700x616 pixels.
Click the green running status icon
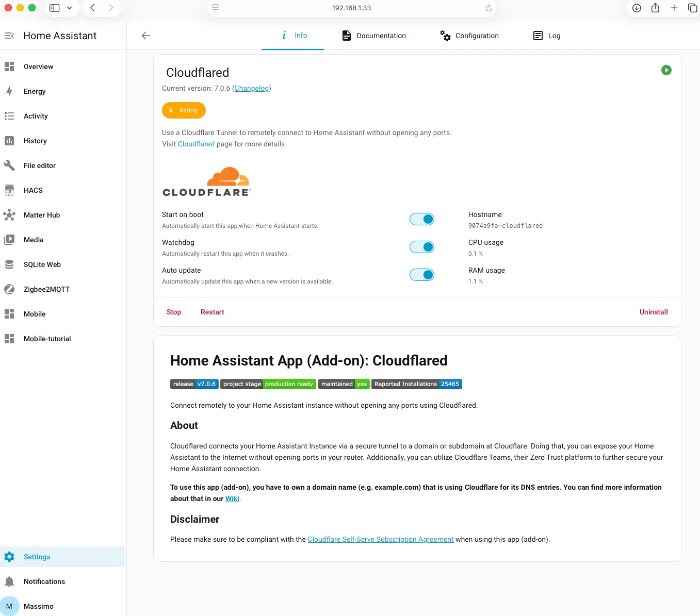click(666, 70)
